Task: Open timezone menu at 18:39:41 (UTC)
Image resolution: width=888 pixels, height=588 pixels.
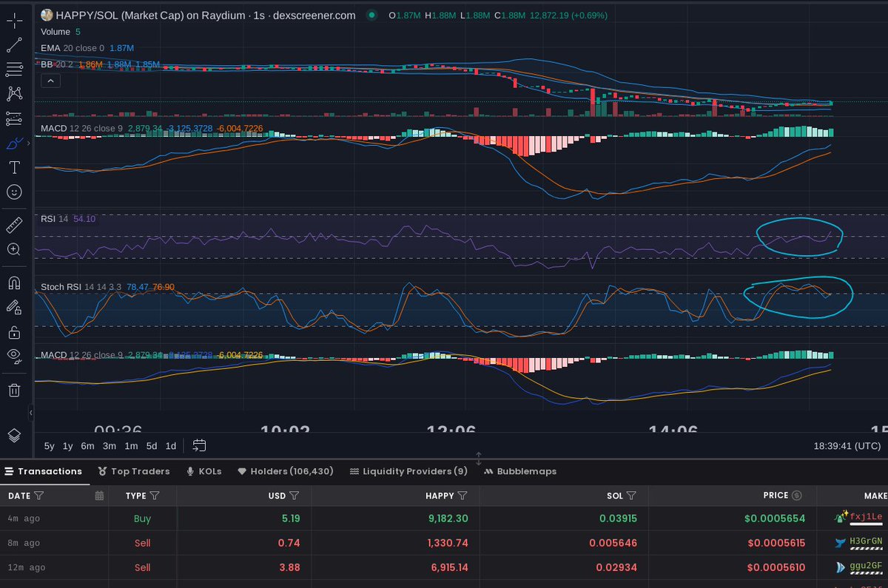Action: pyautogui.click(x=847, y=446)
